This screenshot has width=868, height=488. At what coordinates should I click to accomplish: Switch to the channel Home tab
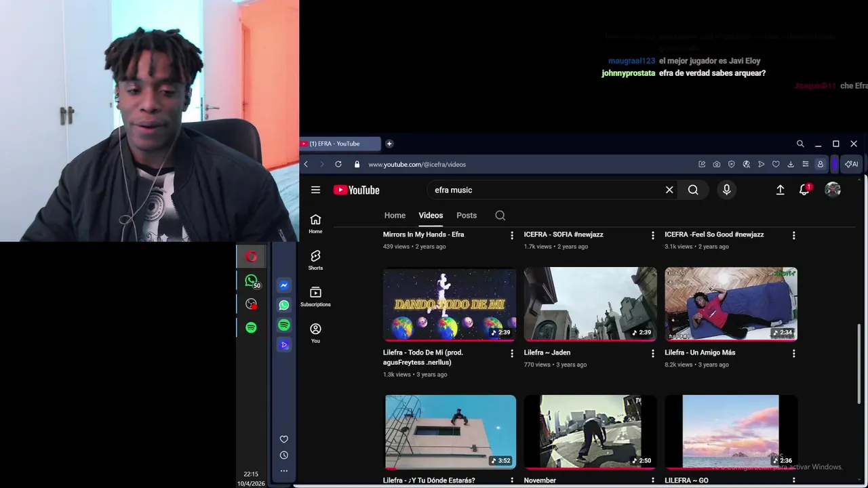(x=395, y=216)
